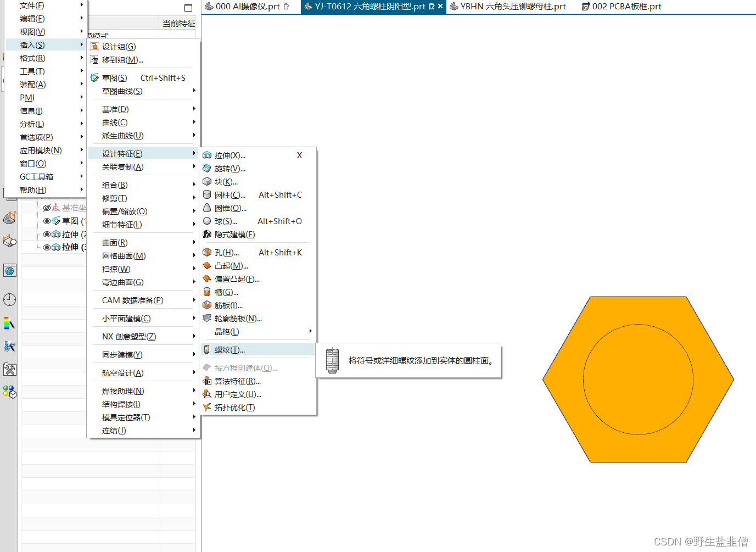Toggle visibility eye of 草图 (1) feature

(47, 221)
